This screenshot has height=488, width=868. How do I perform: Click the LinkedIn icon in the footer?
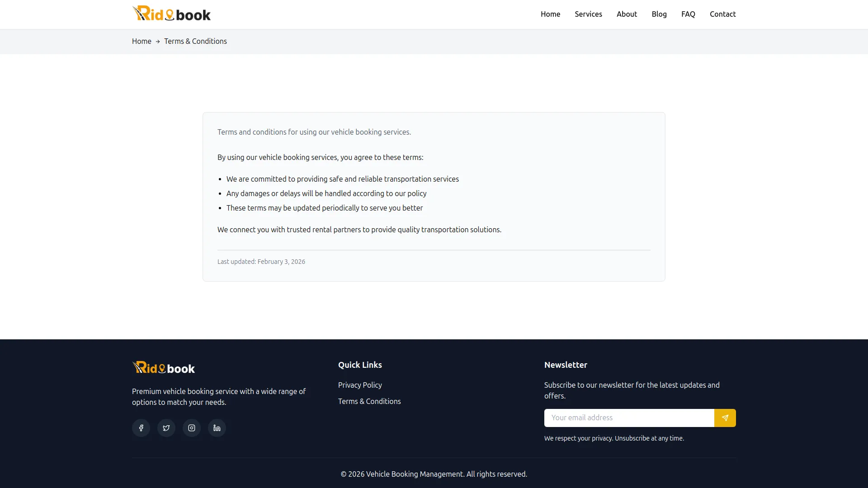pyautogui.click(x=217, y=427)
